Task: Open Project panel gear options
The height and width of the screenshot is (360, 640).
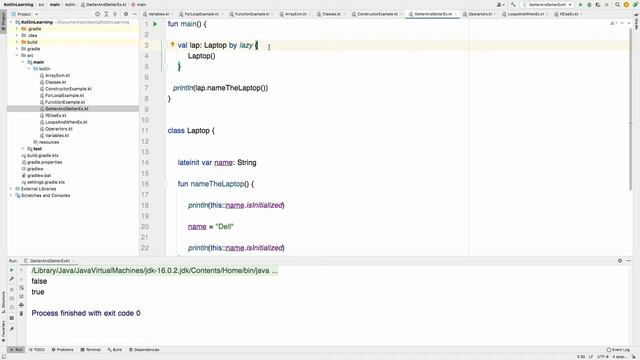Action: (x=126, y=14)
